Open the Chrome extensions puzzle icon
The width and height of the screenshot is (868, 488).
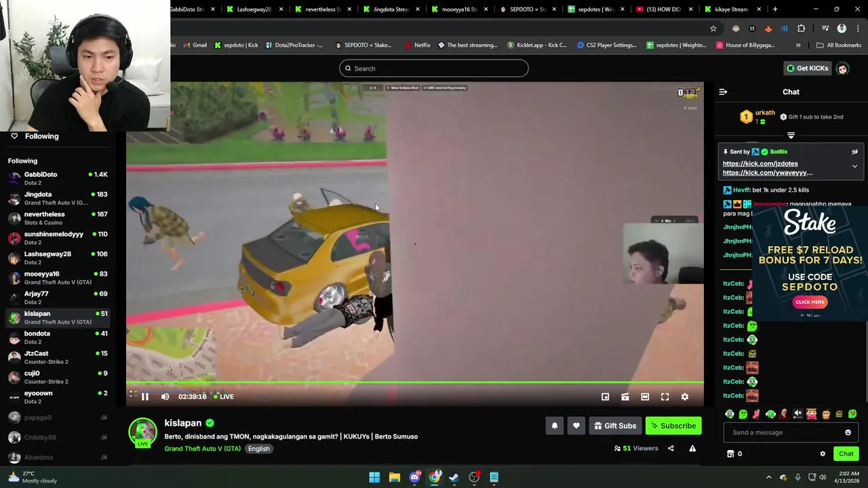tap(801, 28)
